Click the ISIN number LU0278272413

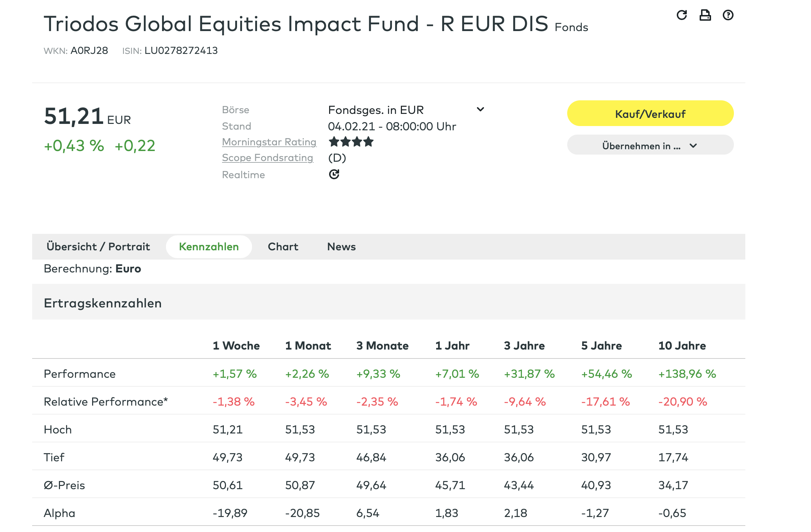tap(181, 51)
